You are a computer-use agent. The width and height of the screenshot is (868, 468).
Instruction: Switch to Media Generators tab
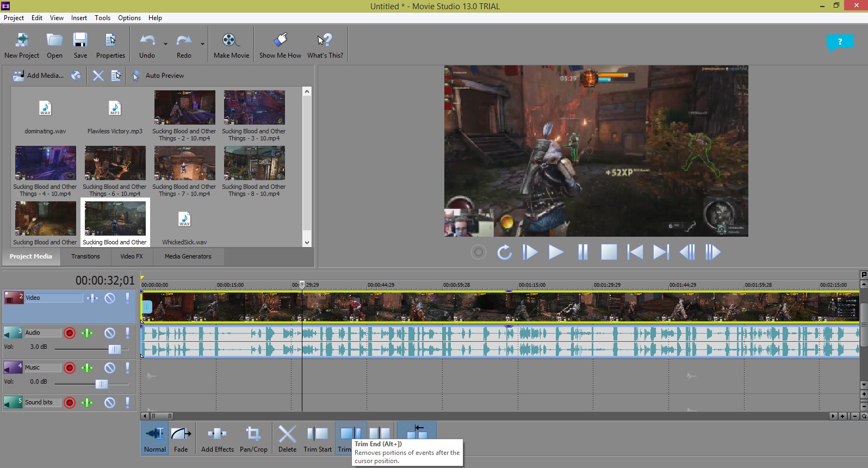click(188, 256)
